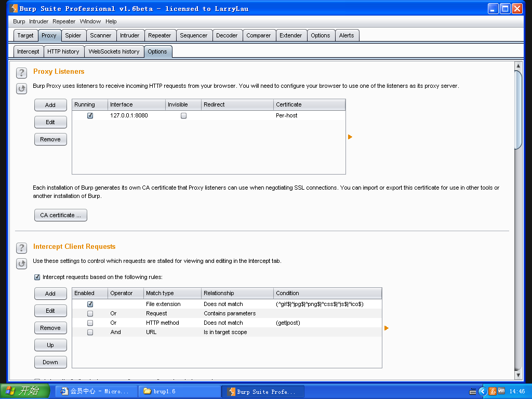Switch to the Spider tab

click(x=73, y=35)
